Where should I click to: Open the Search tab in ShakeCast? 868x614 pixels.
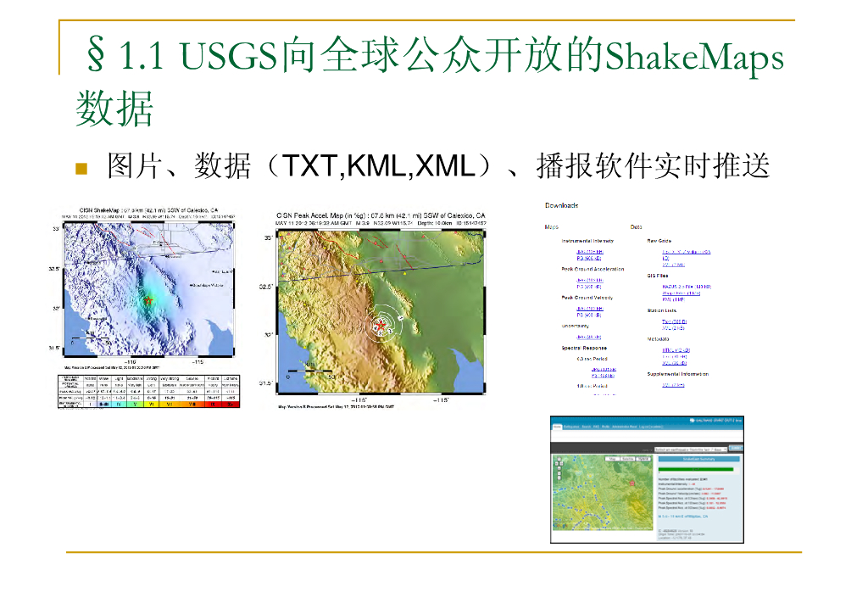(587, 427)
